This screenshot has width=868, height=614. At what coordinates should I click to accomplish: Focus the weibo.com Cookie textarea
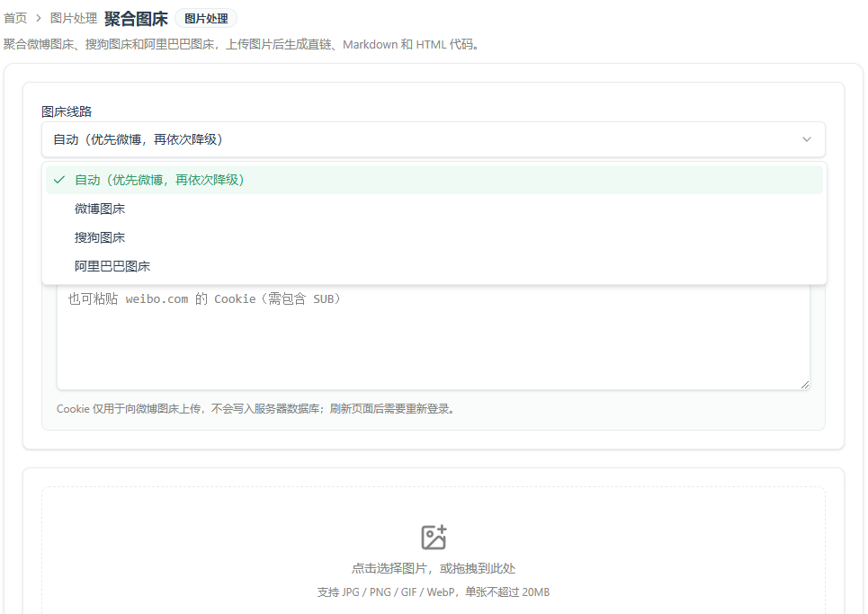point(434,337)
